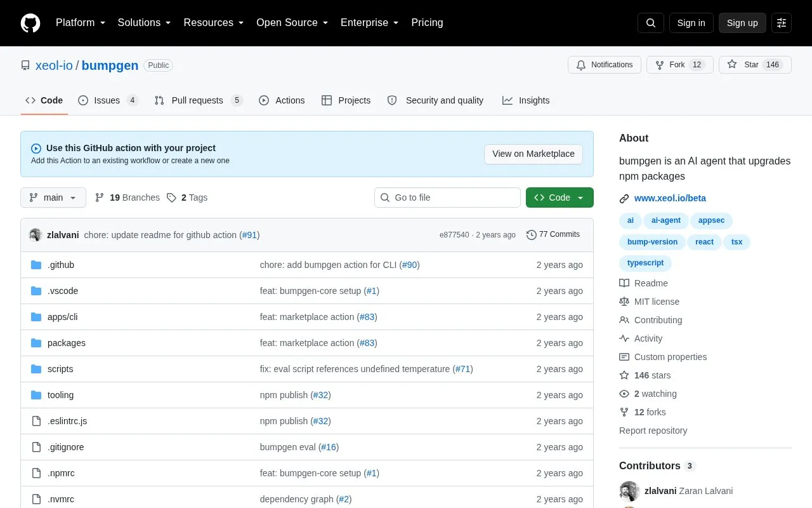Open the Enterprise menu
Viewport: 812px width, 508px height.
[370, 23]
